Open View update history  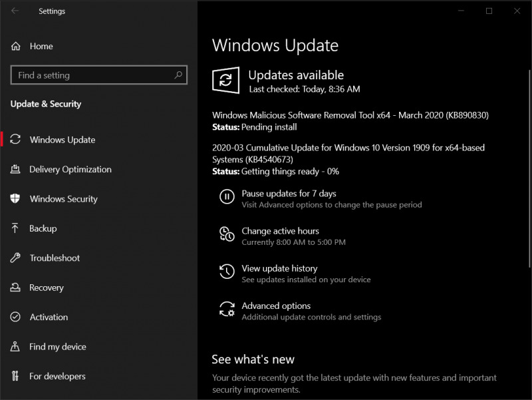click(x=279, y=268)
